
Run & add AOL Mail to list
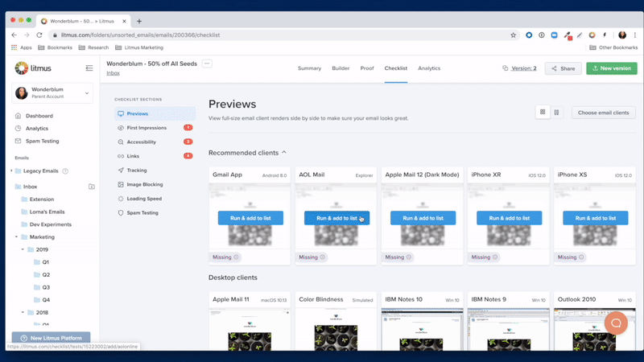pyautogui.click(x=336, y=218)
